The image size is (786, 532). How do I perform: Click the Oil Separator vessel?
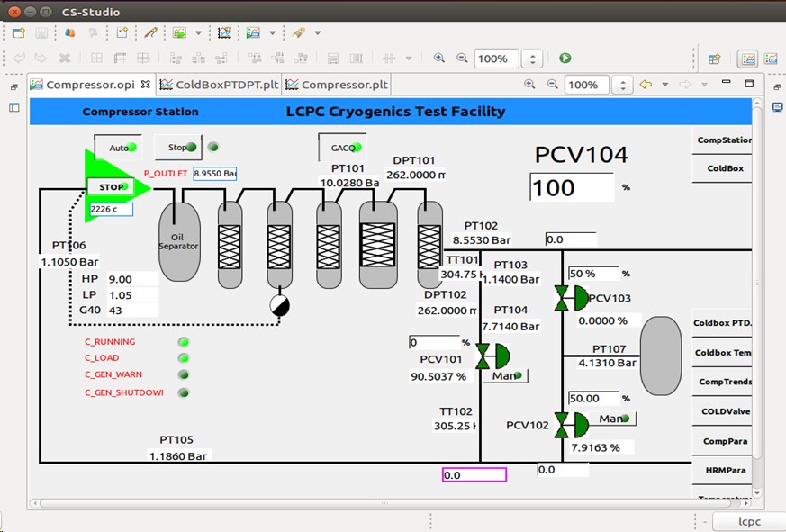click(179, 240)
